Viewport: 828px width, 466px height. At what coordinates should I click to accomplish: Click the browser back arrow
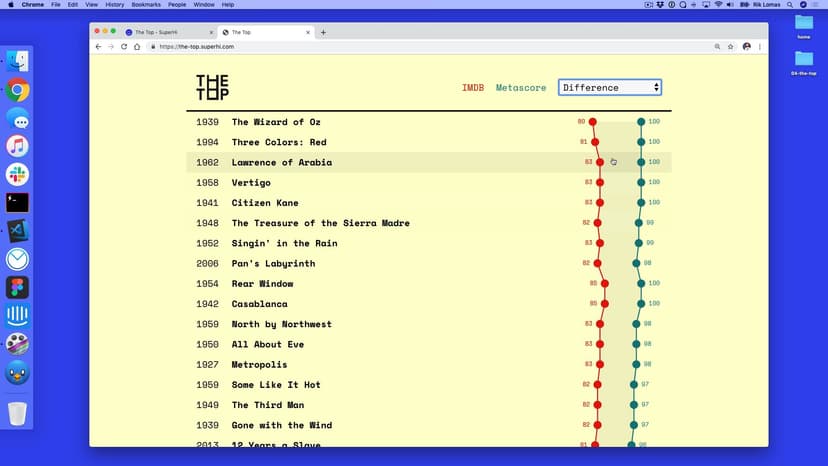(x=98, y=47)
